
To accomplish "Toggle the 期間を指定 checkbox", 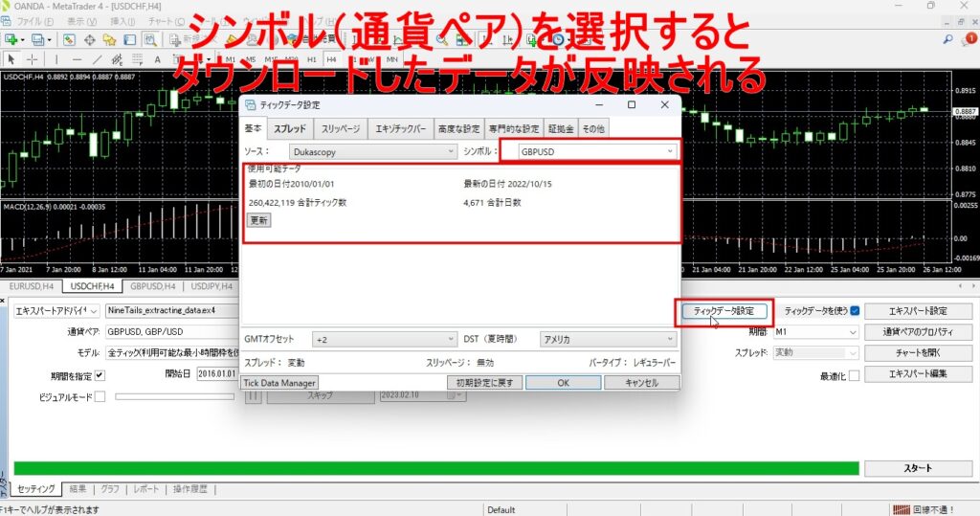I will click(100, 376).
